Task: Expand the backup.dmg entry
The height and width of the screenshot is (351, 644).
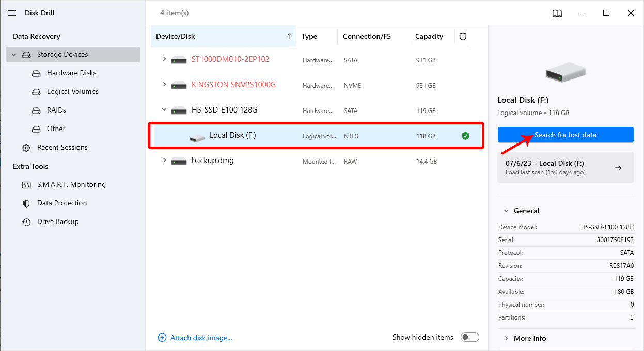Action: (164, 161)
